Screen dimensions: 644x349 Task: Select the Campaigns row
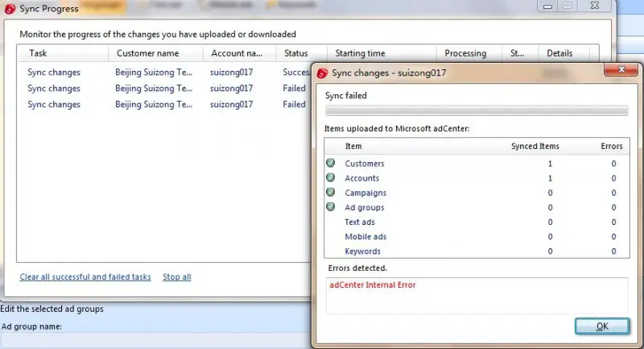[477, 193]
